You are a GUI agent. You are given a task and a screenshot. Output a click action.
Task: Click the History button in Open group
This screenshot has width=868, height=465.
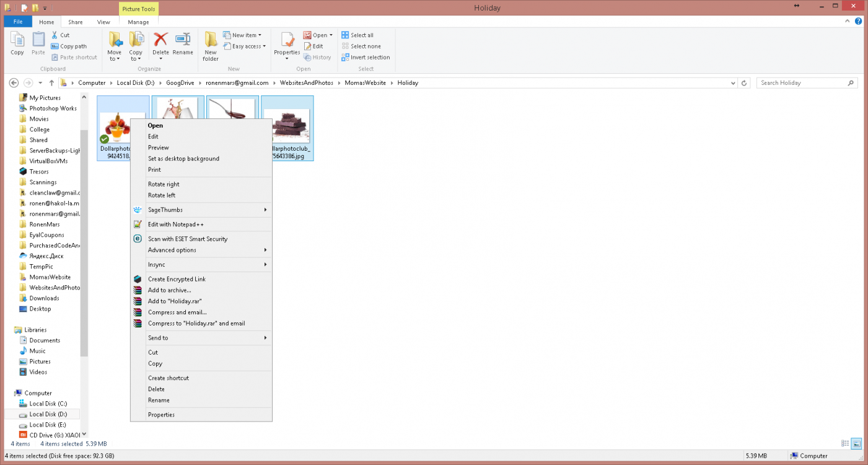tap(317, 58)
